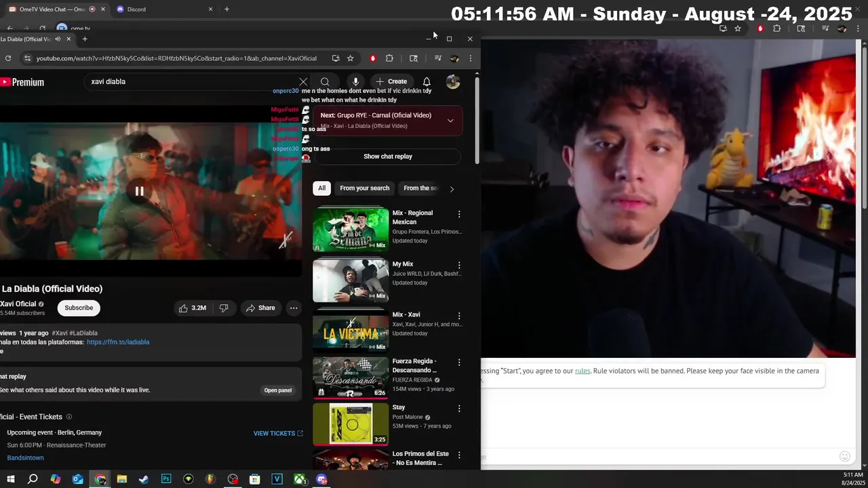Open YouTube notifications bell

[x=427, y=81]
